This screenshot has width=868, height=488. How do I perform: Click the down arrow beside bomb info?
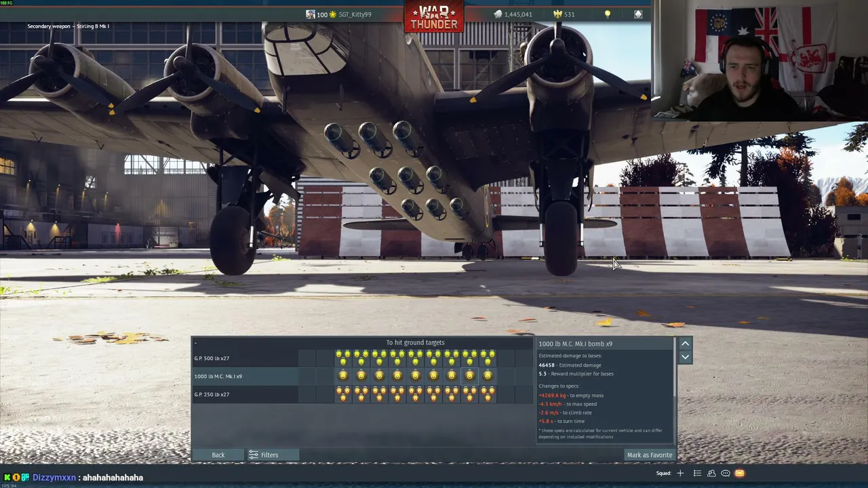tap(685, 357)
